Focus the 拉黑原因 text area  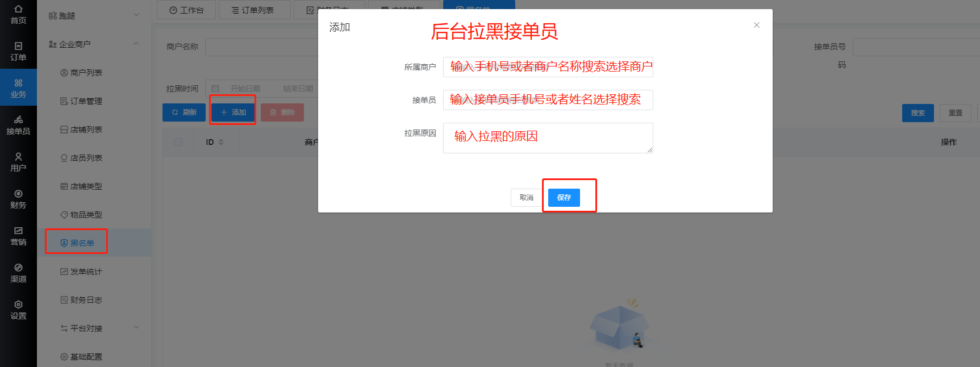(x=548, y=138)
